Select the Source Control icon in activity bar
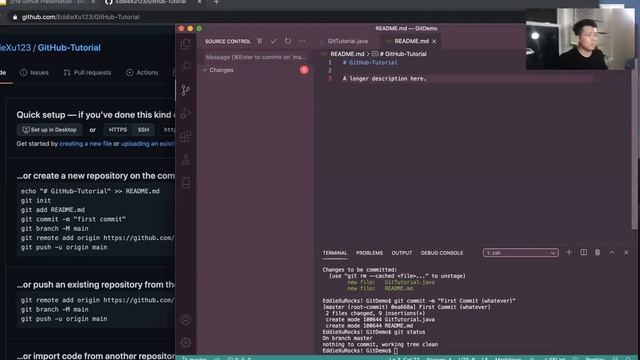The height and width of the screenshot is (360, 640). [x=186, y=90]
